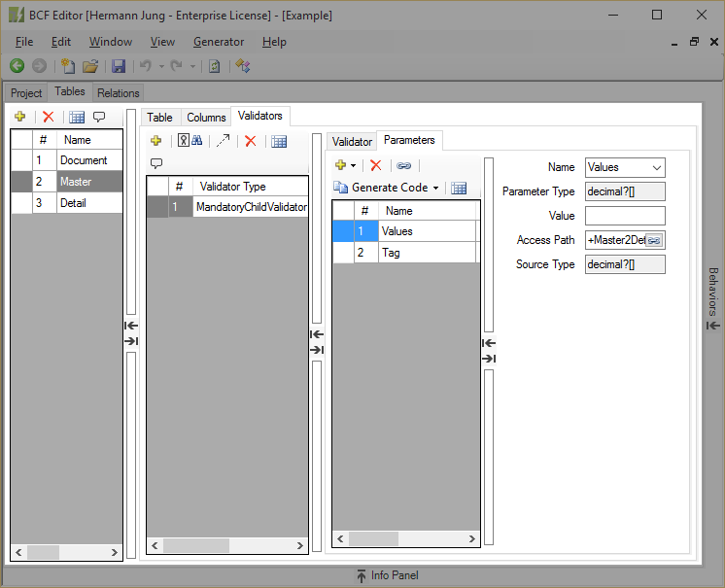Click the green Back navigation arrow
Screen dimensions: 725x588
point(17,66)
